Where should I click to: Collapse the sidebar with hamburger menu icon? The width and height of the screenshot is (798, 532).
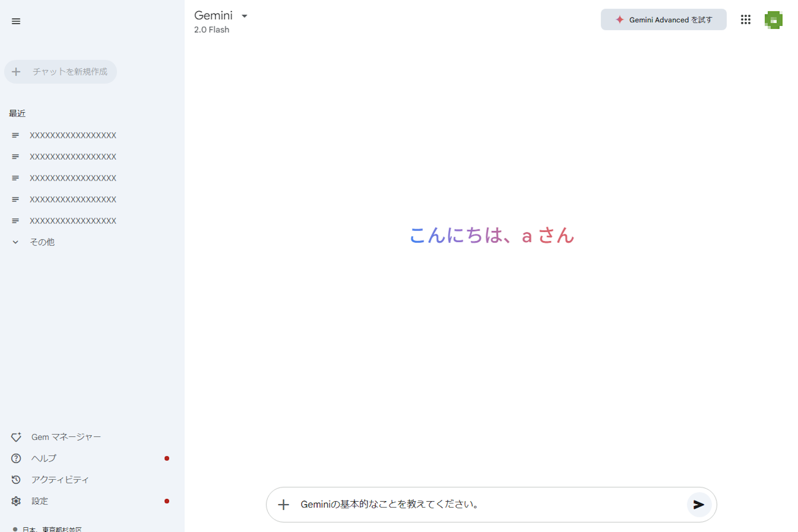16,21
